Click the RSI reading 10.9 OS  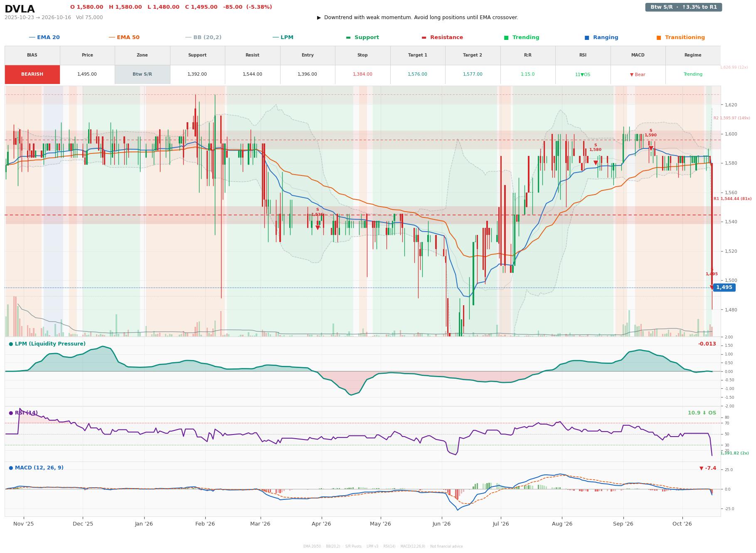[x=702, y=413]
